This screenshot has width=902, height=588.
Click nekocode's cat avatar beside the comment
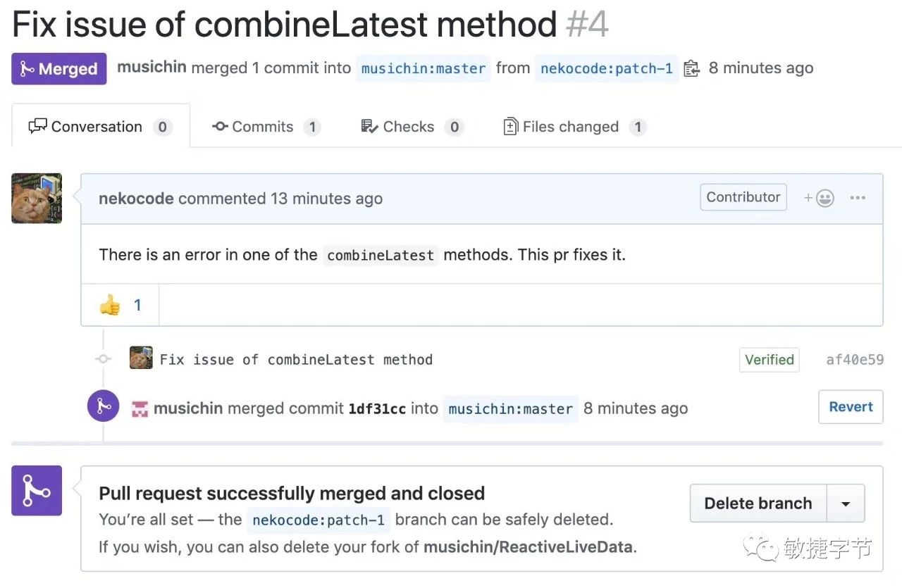(x=37, y=199)
